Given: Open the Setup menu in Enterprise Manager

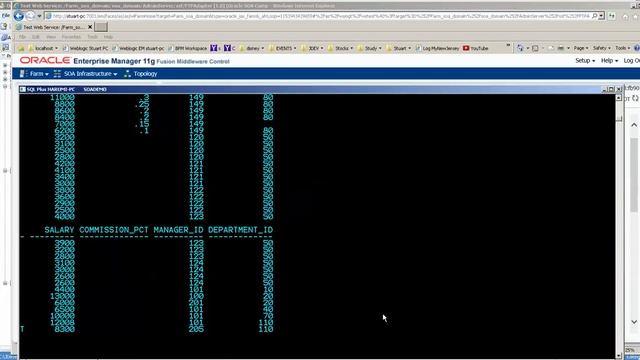Looking at the screenshot, I should 585,60.
